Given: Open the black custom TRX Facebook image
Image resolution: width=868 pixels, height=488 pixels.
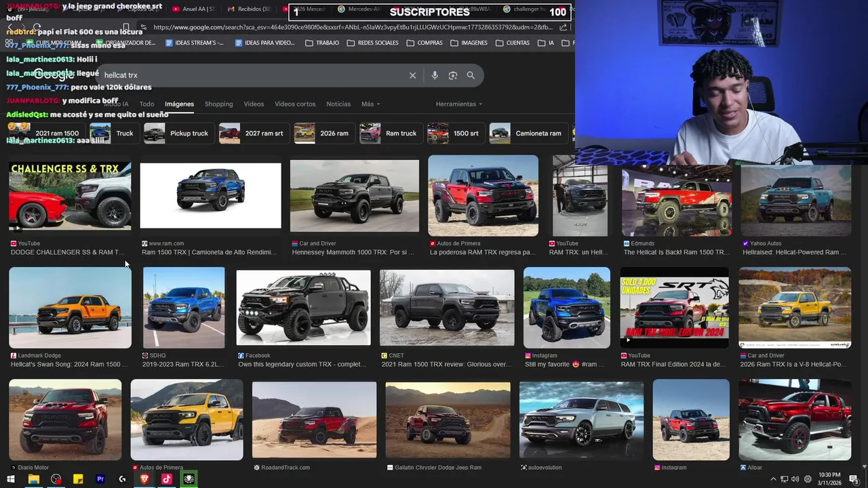Looking at the screenshot, I should (303, 308).
